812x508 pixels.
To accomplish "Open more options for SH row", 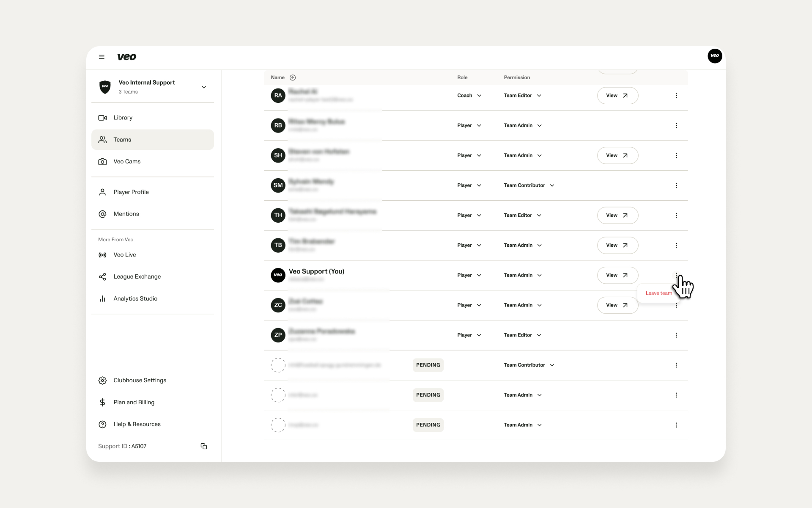I will tap(676, 156).
